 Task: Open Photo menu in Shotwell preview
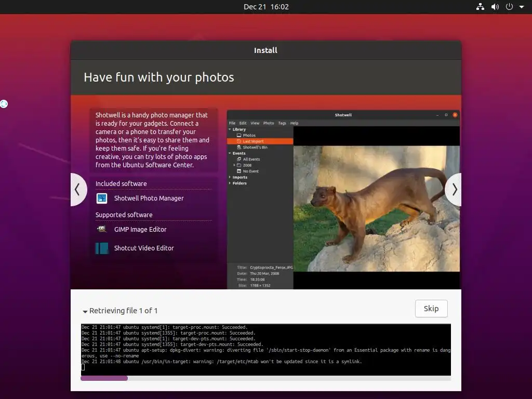pos(269,123)
